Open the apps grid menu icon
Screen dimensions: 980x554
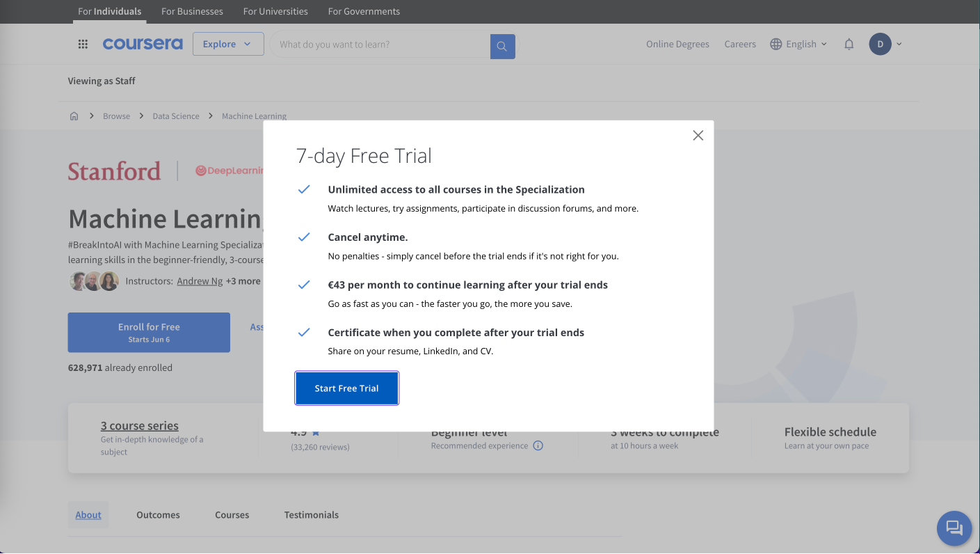click(x=83, y=44)
